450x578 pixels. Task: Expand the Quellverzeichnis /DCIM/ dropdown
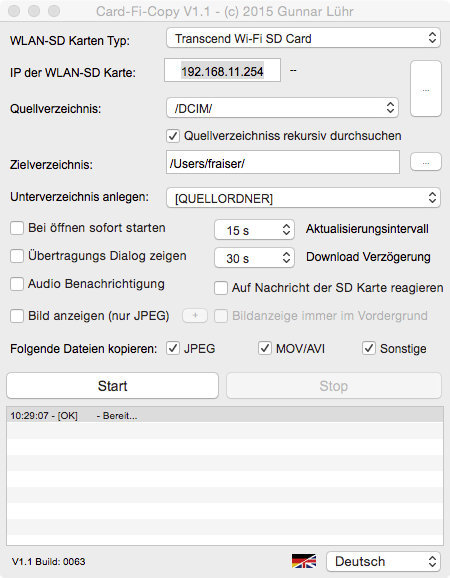click(282, 108)
